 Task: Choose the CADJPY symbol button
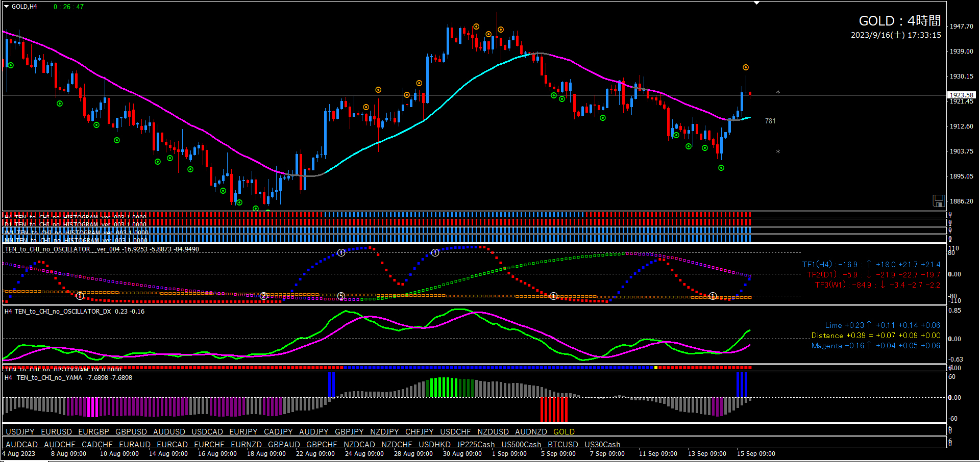click(x=278, y=432)
